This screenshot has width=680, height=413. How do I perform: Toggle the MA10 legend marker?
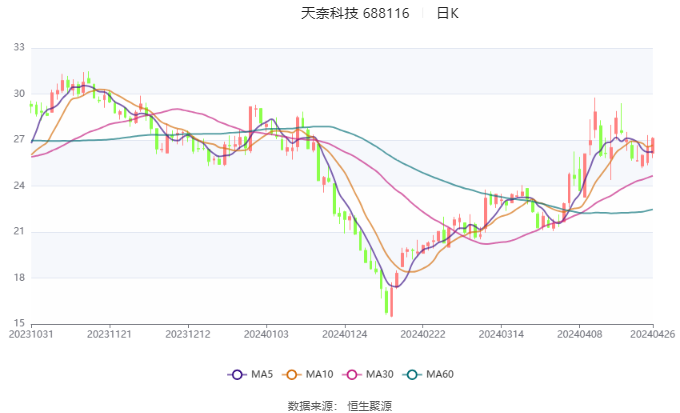point(307,374)
